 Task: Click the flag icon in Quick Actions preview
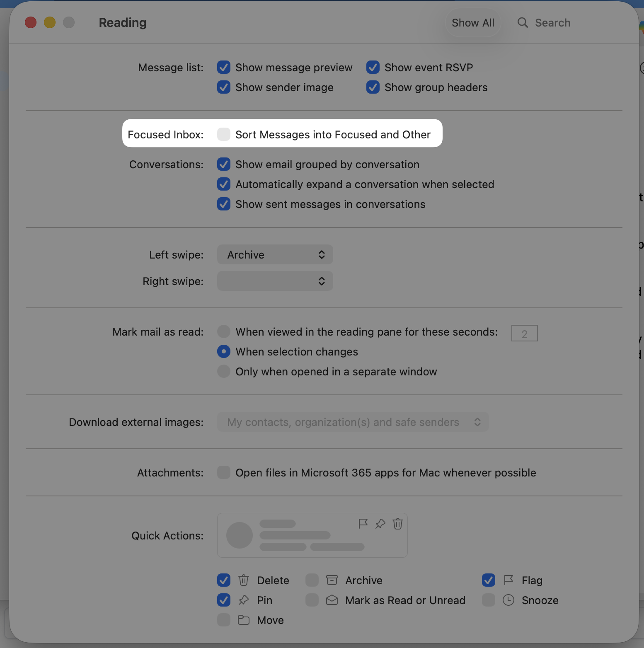[x=363, y=524]
